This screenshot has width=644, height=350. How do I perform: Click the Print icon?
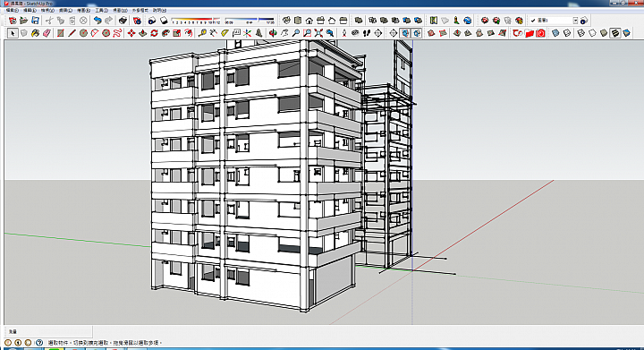point(123,20)
